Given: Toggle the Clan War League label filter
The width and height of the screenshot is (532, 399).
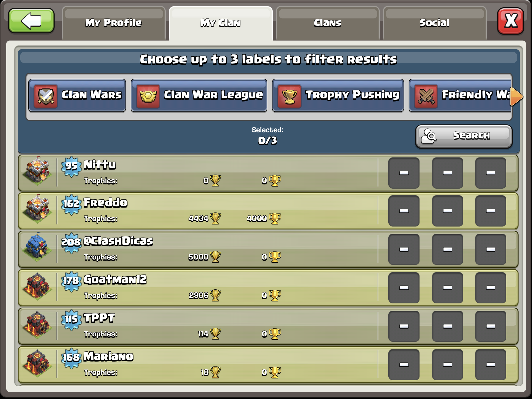Looking at the screenshot, I should click(199, 96).
